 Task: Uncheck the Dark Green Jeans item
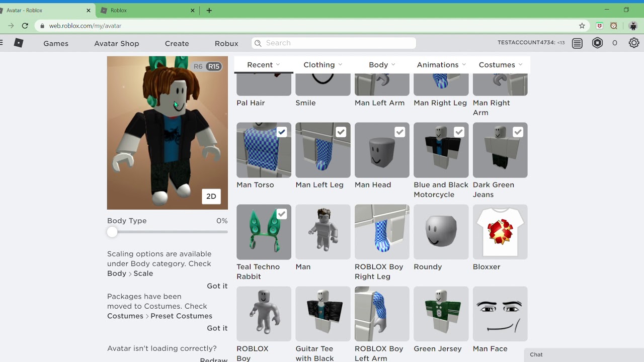(x=518, y=132)
